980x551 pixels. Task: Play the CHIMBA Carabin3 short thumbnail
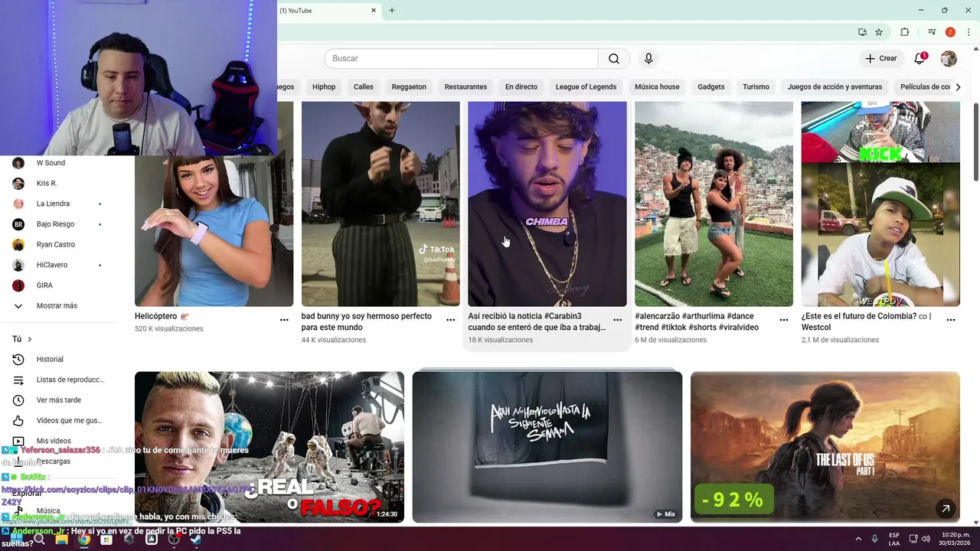click(547, 204)
